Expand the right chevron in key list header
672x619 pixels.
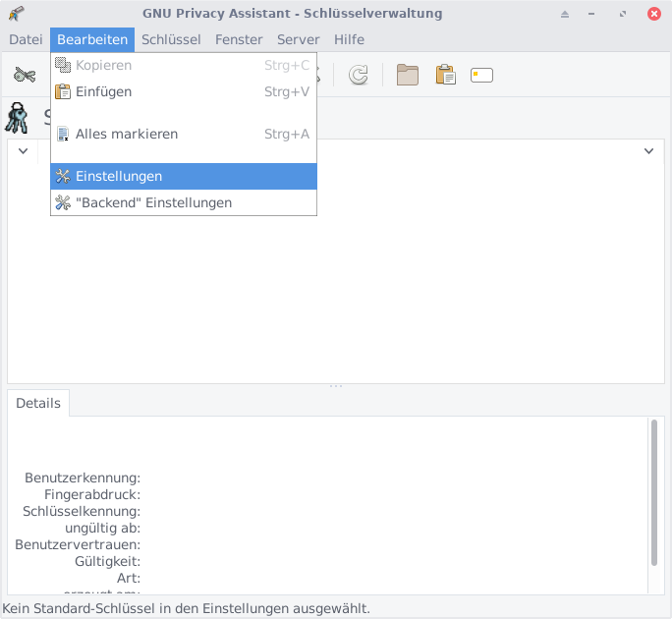(648, 151)
